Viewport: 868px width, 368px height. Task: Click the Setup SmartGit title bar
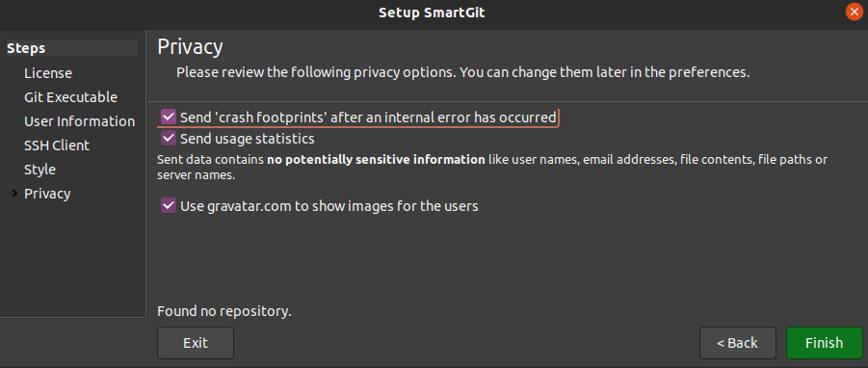click(432, 13)
